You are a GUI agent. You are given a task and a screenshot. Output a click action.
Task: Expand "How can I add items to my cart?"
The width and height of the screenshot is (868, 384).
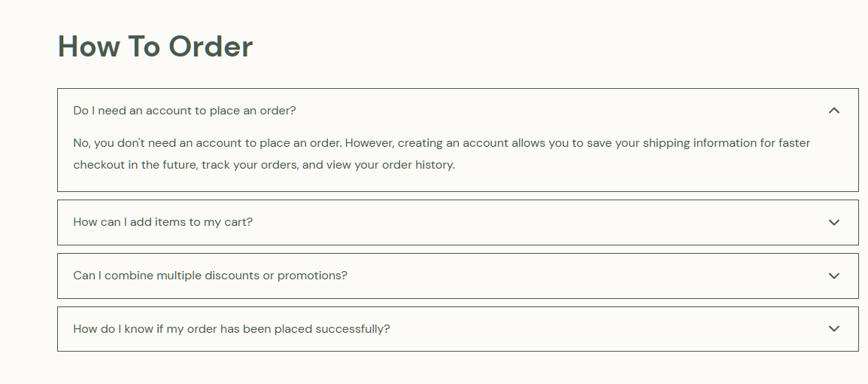162,222
